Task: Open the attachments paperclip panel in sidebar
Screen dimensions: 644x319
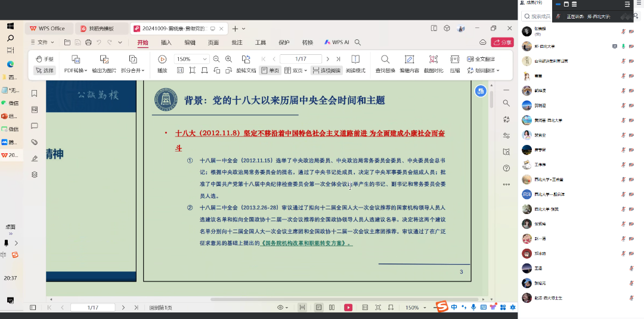Action: [x=34, y=142]
